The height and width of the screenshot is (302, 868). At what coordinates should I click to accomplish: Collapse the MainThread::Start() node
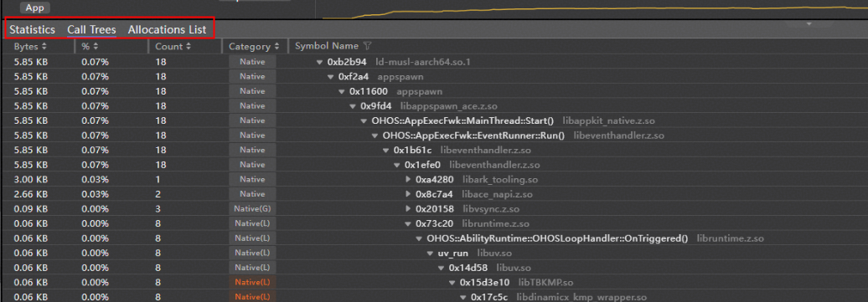point(364,121)
